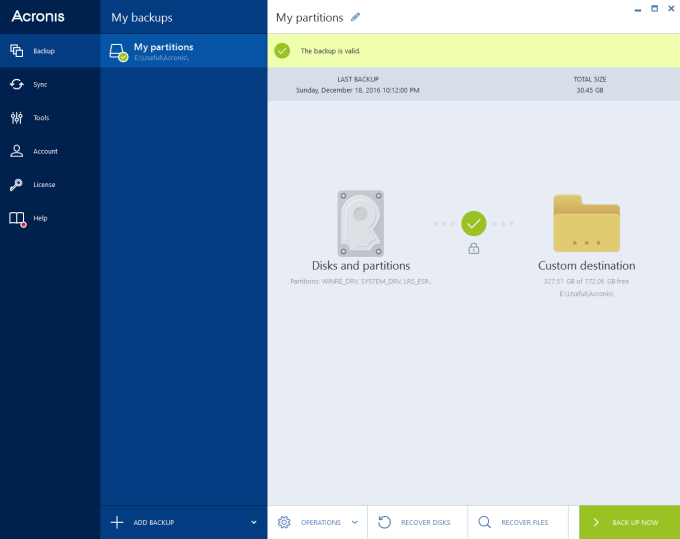Click the ADD BACKUP button label
The width and height of the screenshot is (680, 539).
click(x=154, y=523)
